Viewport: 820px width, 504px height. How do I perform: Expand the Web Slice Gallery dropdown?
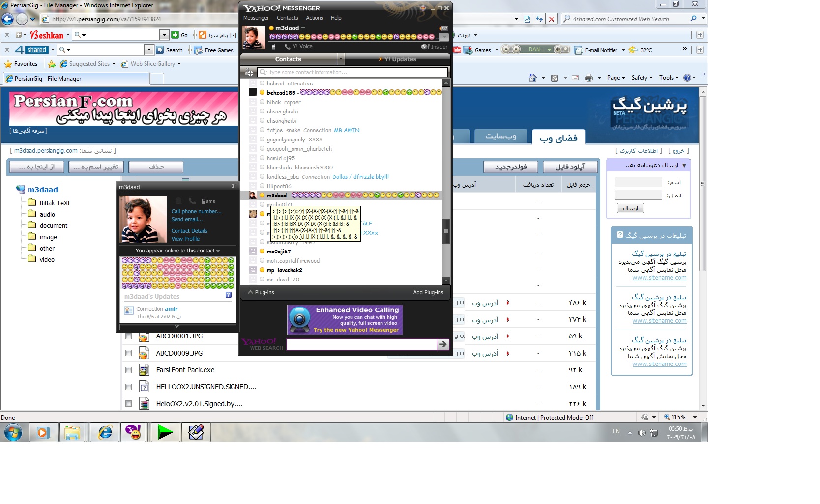click(179, 64)
